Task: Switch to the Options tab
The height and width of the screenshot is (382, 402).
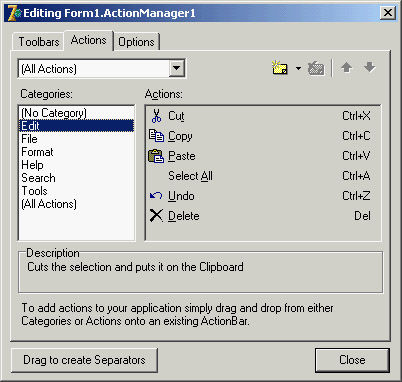Action: pyautogui.click(x=136, y=42)
